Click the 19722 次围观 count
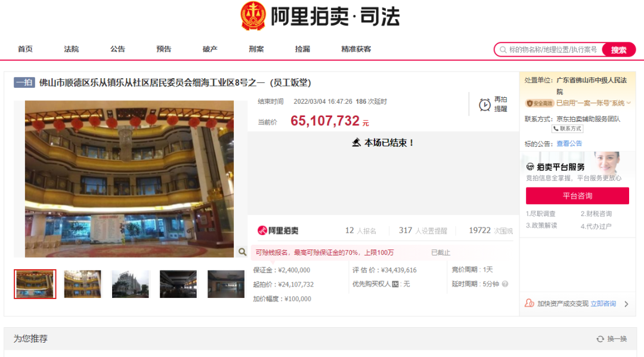 click(x=491, y=230)
